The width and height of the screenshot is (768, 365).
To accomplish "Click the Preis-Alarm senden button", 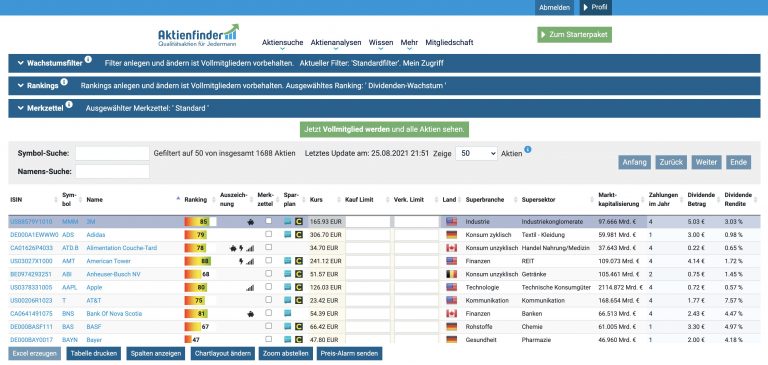I will 349,354.
